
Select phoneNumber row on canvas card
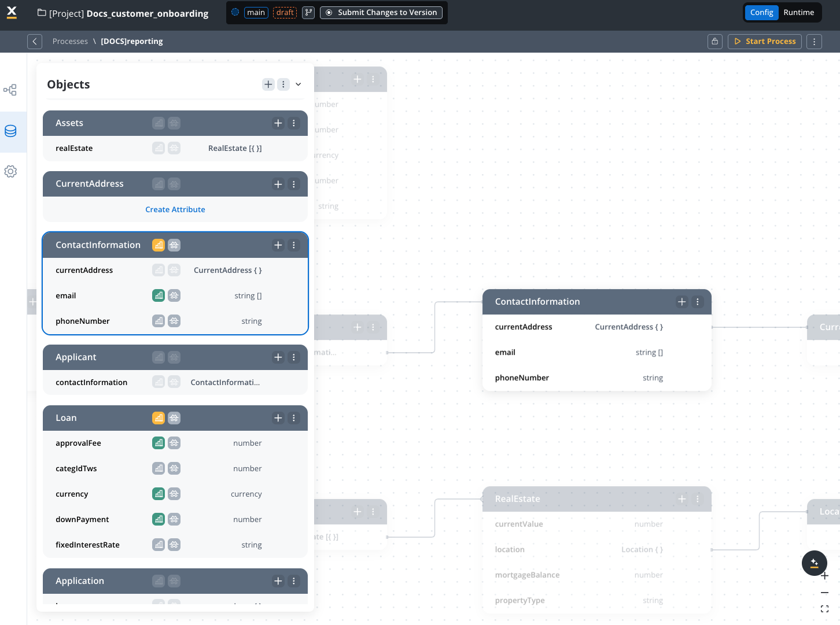point(597,378)
